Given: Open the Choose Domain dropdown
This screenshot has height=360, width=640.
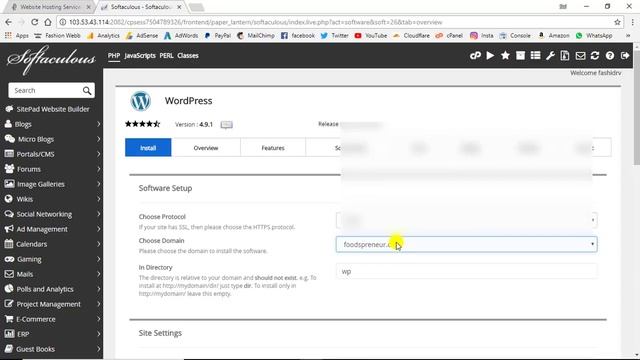Looking at the screenshot, I should click(467, 244).
